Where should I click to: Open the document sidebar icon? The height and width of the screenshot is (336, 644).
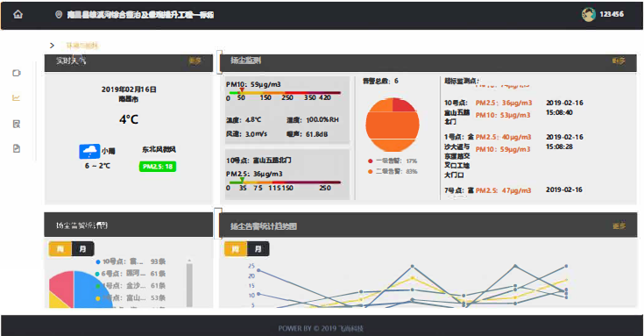click(17, 148)
